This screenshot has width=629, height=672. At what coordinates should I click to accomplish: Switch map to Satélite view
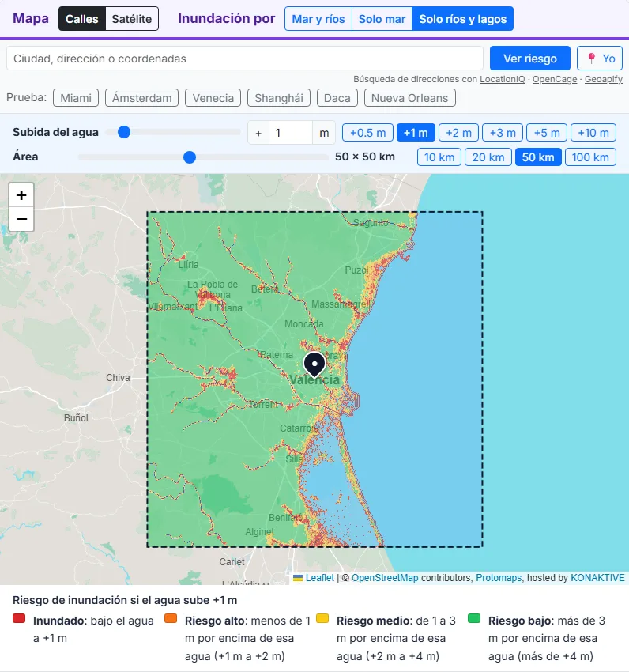point(131,19)
